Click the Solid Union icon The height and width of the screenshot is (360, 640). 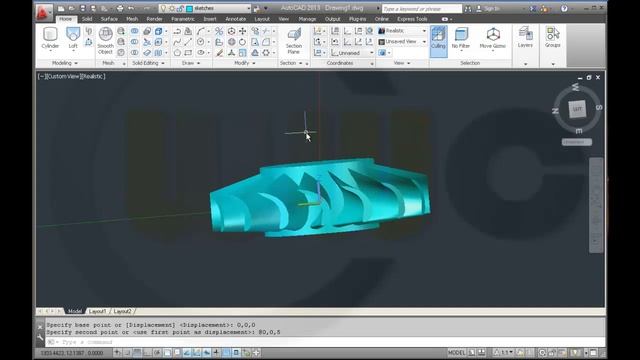[134, 31]
